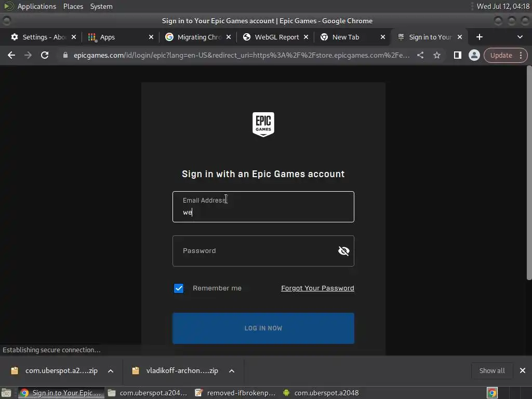This screenshot has height=399, width=532.
Task: Open the System menu
Action: [101, 6]
